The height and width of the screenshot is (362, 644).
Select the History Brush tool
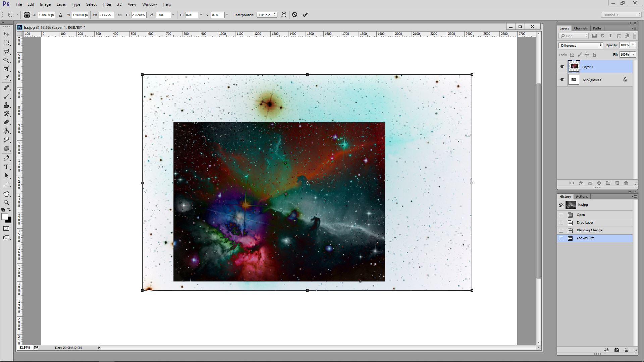click(x=6, y=114)
